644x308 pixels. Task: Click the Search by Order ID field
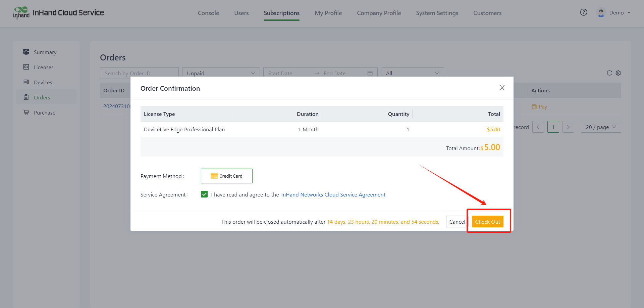coord(139,73)
